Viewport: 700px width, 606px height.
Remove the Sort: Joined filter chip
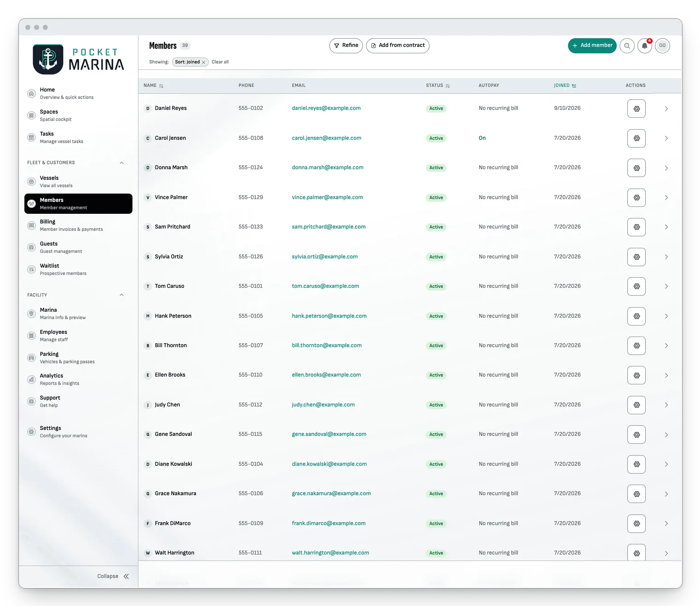[x=203, y=62]
